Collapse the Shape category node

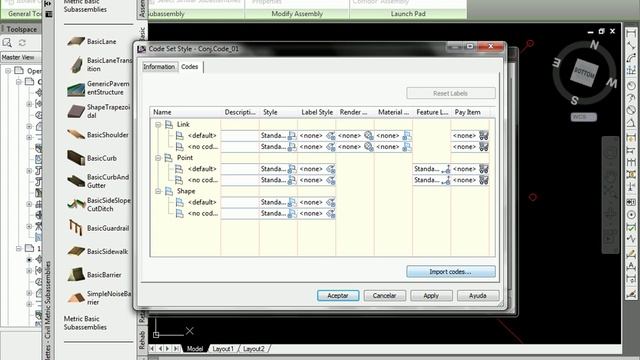tap(158, 191)
